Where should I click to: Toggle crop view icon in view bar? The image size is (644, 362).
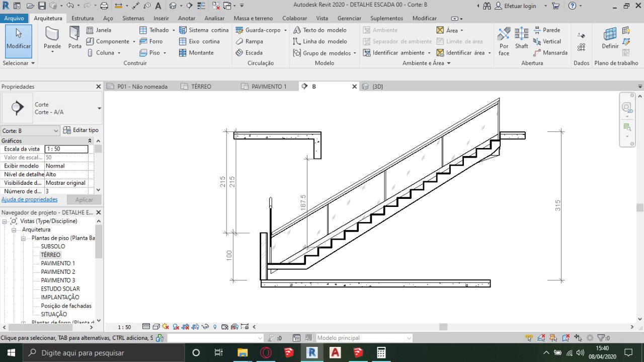point(186,327)
